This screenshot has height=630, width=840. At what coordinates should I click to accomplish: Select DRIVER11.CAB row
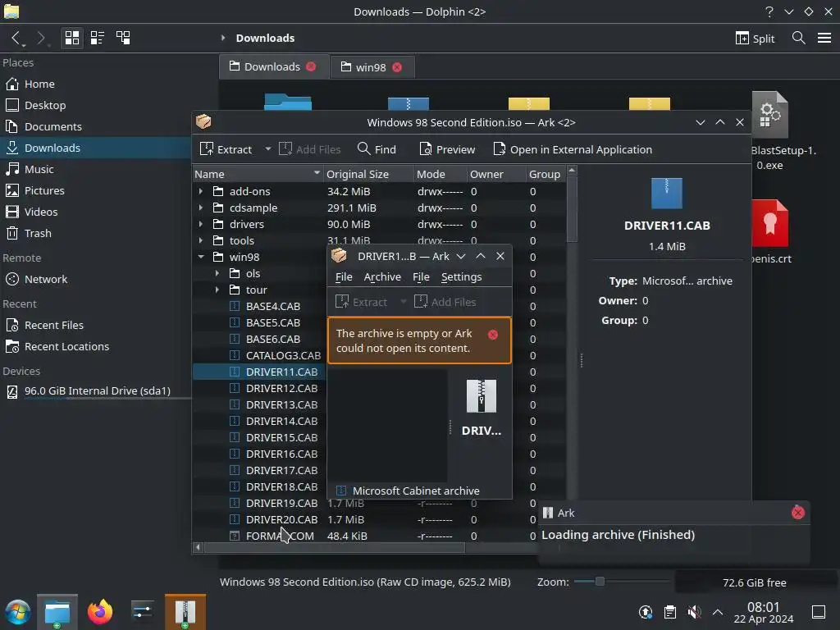(260, 372)
